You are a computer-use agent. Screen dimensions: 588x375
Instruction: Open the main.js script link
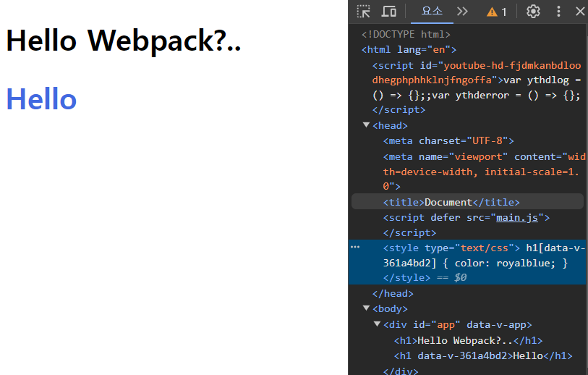517,217
